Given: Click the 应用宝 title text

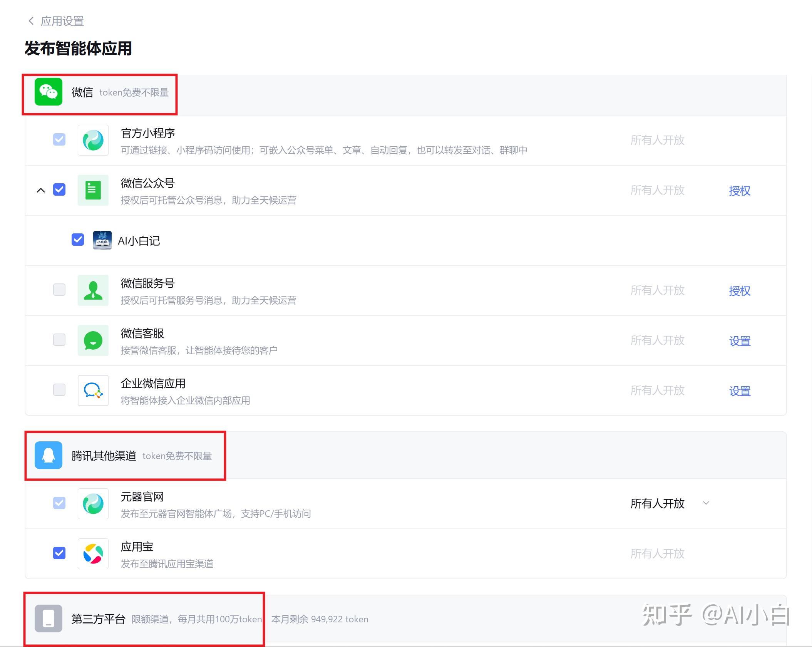Looking at the screenshot, I should pos(137,547).
